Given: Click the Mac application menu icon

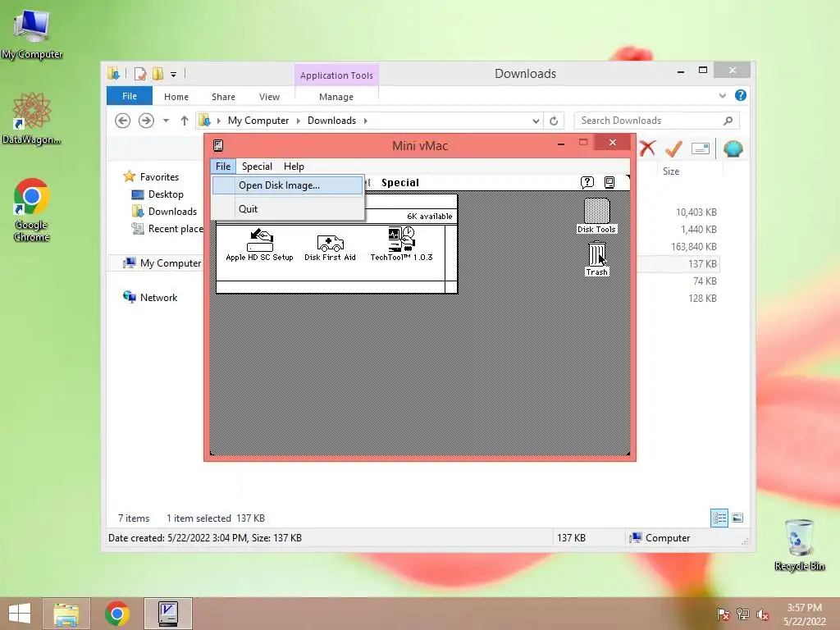Looking at the screenshot, I should (609, 183).
